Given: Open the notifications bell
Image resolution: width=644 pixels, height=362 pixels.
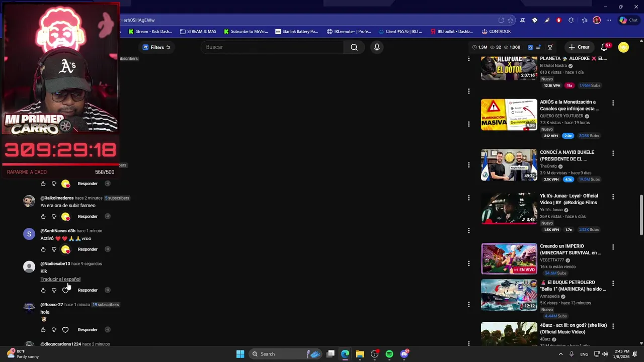Looking at the screenshot, I should (x=604, y=47).
